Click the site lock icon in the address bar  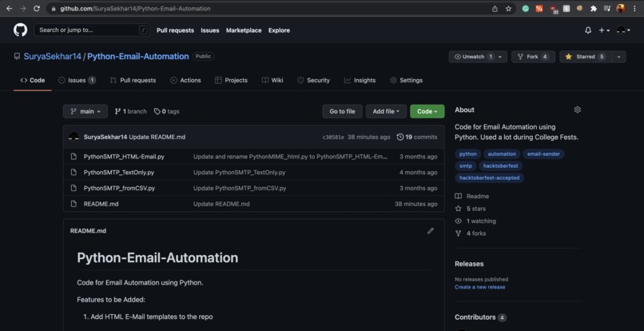[54, 9]
